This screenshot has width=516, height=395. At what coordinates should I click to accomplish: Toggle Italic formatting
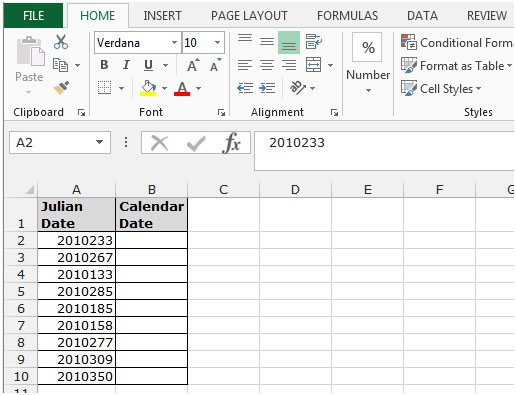pos(126,65)
